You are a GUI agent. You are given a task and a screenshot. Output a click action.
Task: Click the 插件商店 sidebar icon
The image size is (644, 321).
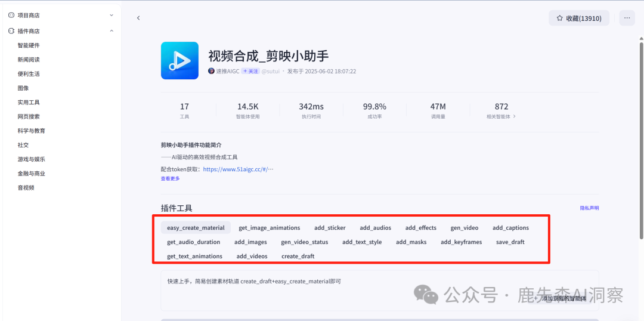click(11, 31)
